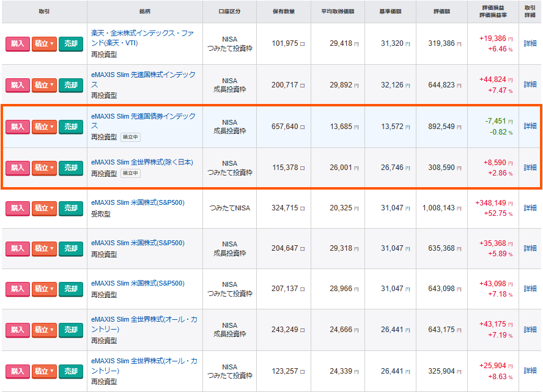
Task: Click 売却 for eMAXIS Slim 先進国債券インデックス
Action: 71,127
